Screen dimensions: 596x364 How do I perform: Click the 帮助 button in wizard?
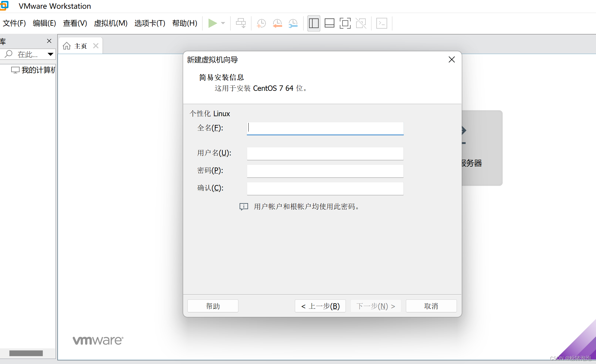point(213,306)
